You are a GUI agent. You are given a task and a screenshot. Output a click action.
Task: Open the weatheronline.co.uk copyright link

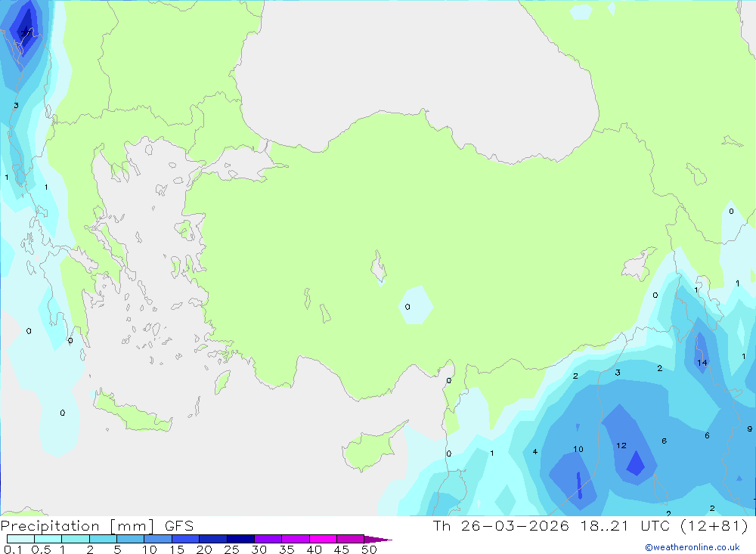point(692,547)
